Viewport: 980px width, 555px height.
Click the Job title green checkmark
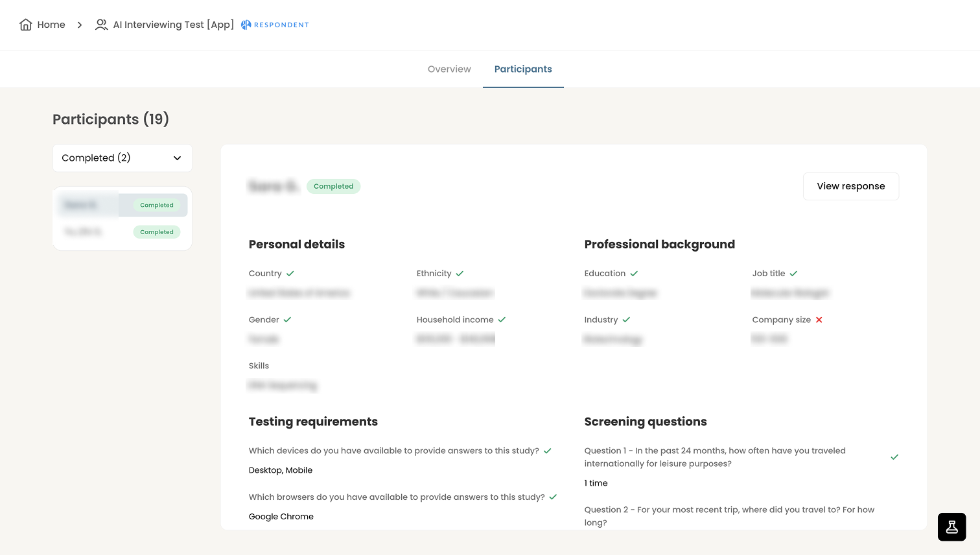point(793,274)
